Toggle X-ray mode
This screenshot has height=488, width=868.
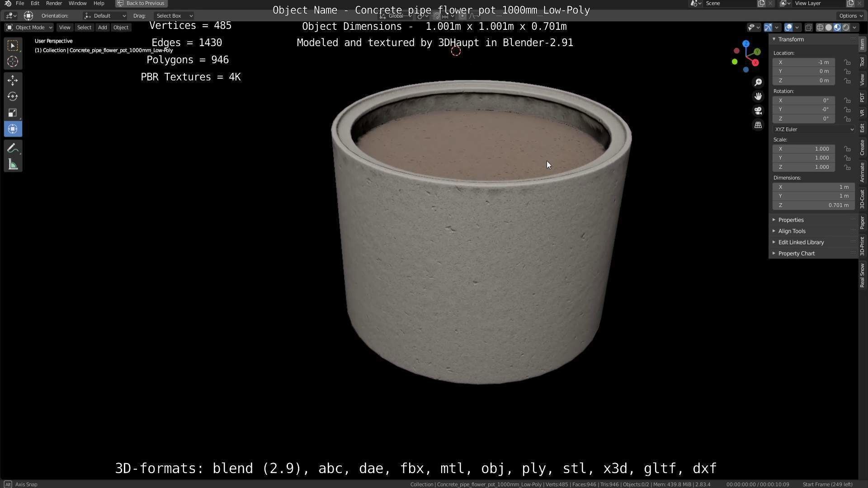(x=809, y=28)
